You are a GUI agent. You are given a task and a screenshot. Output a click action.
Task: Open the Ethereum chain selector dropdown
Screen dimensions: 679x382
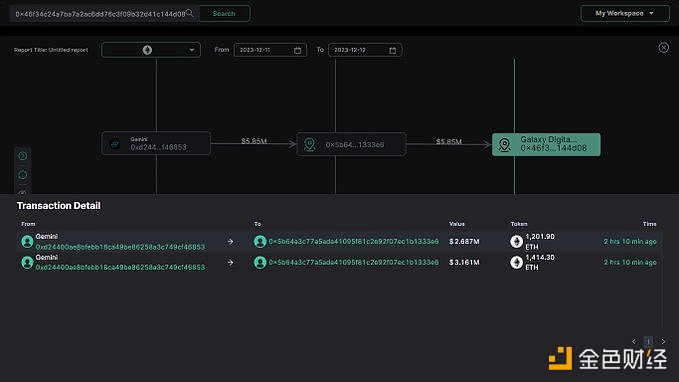[151, 50]
